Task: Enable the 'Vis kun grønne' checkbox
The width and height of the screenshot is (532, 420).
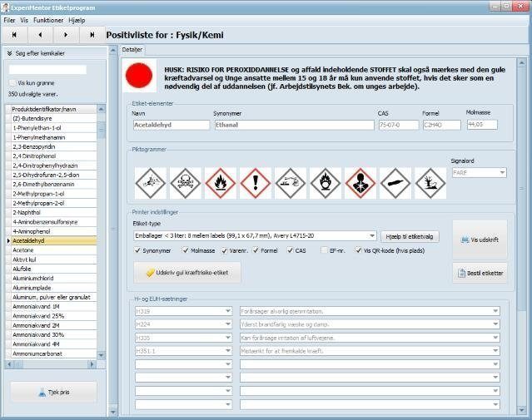Action: [x=12, y=83]
